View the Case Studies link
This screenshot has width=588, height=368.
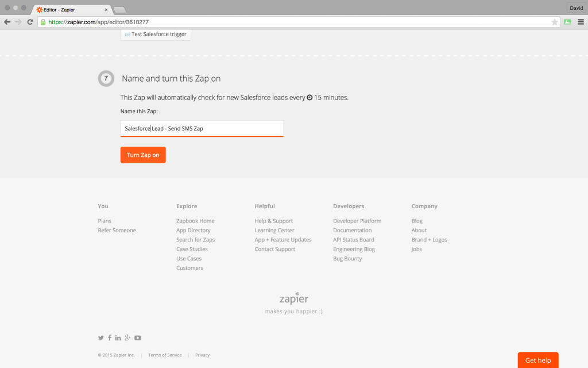pos(192,249)
